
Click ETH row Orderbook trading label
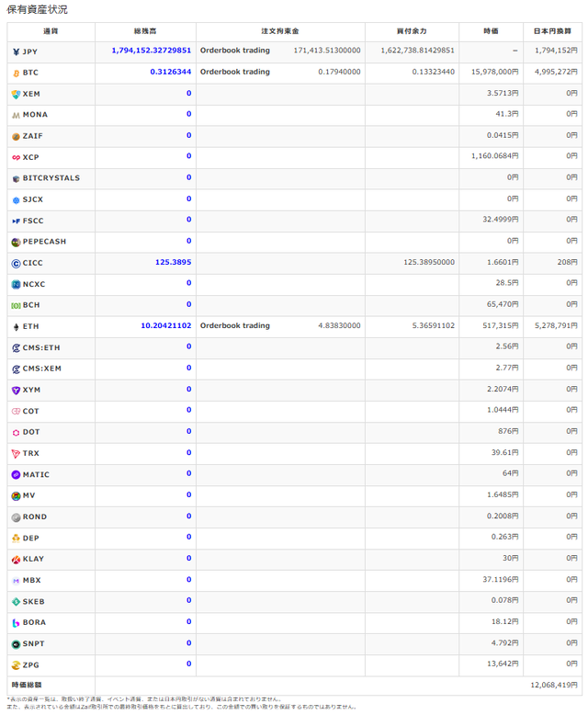pos(235,325)
